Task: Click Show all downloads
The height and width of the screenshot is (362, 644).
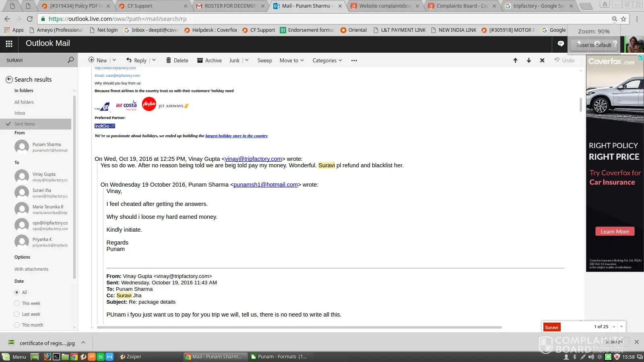Action: tap(614, 342)
